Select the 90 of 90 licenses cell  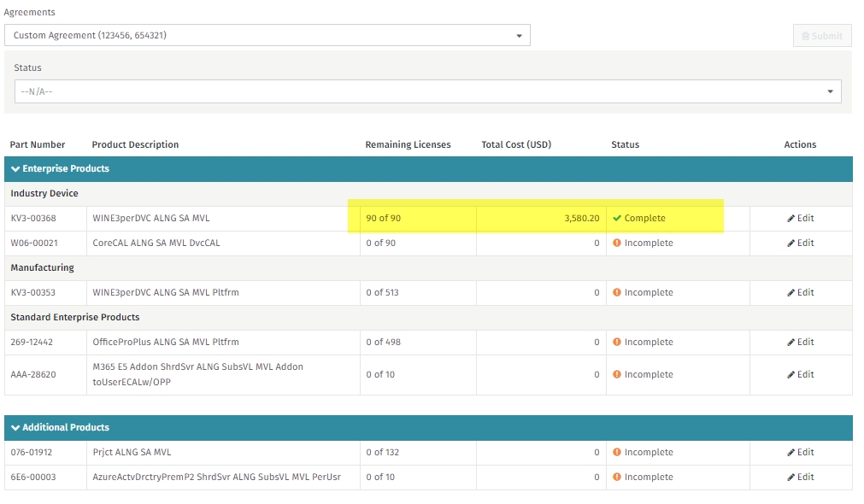click(x=418, y=218)
